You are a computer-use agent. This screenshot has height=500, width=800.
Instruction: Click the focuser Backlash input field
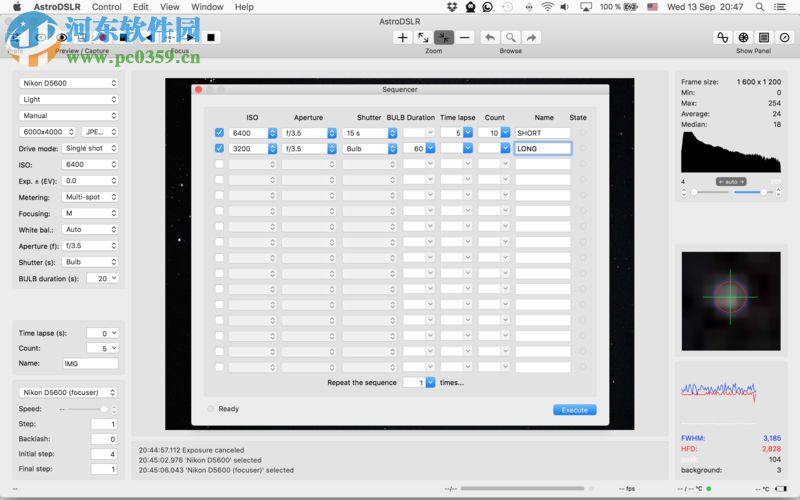coord(104,439)
